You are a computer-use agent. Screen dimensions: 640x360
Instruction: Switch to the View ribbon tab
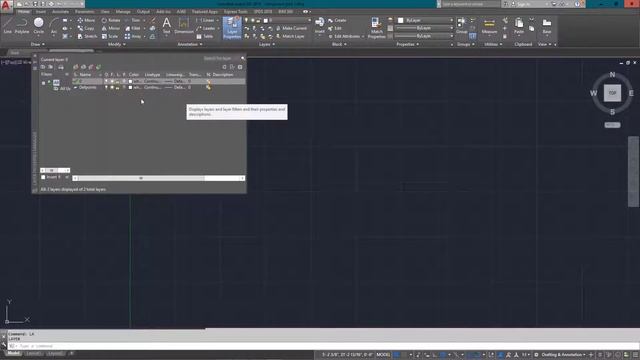[x=105, y=11]
